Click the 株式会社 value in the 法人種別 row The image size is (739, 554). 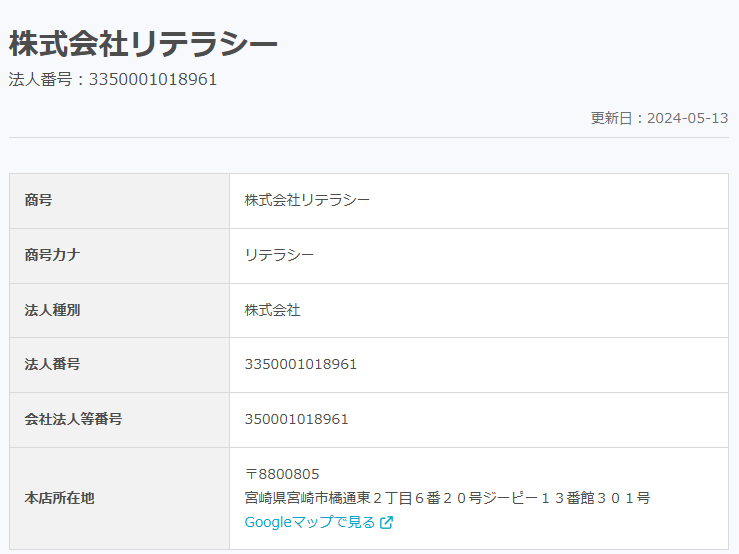[272, 310]
